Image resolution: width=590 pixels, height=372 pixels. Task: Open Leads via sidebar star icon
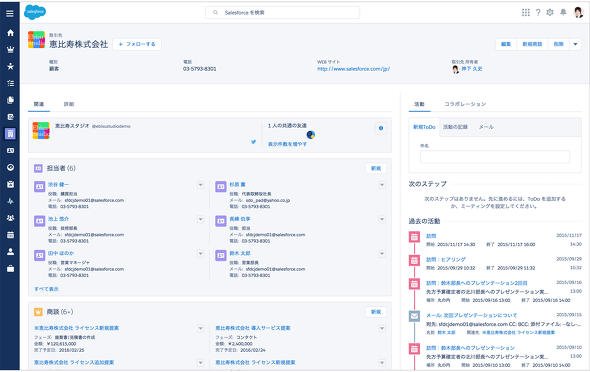pos(10,66)
